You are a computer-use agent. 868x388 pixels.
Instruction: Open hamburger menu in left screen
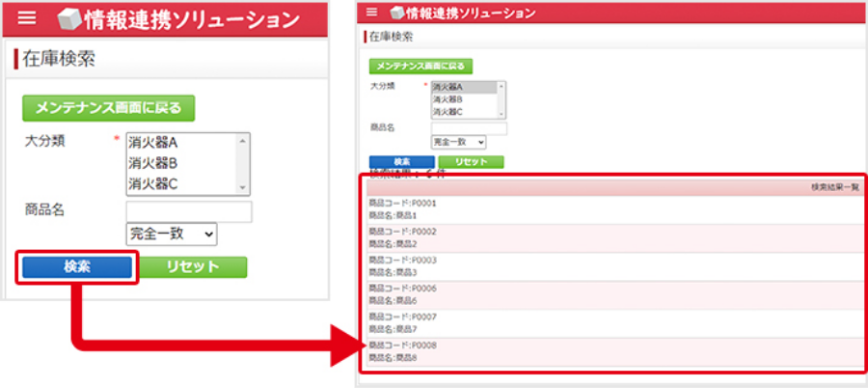point(27,17)
